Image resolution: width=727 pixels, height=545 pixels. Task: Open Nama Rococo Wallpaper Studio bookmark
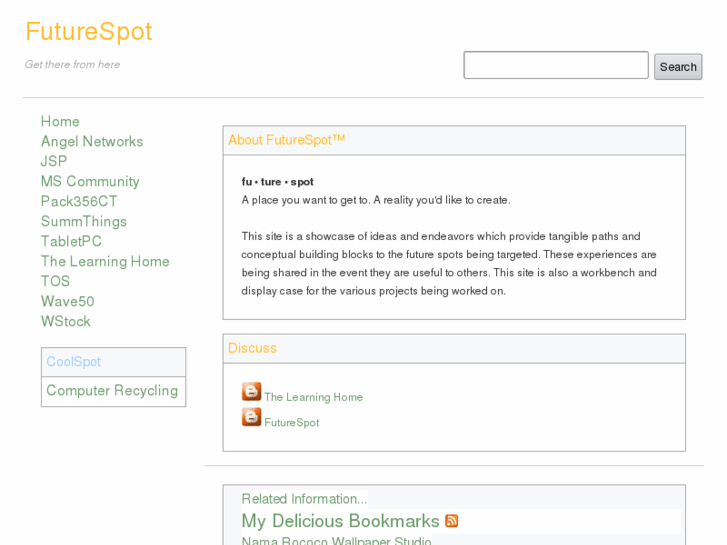(x=337, y=540)
